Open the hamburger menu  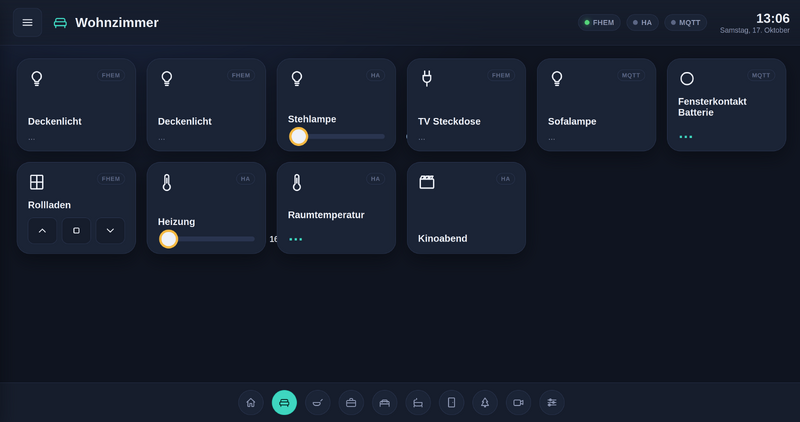[x=28, y=22]
